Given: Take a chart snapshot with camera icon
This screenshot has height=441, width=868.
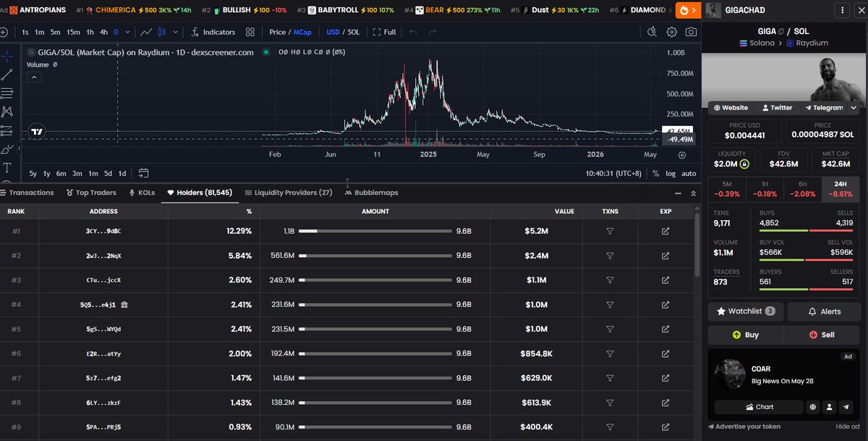Looking at the screenshot, I should (692, 32).
